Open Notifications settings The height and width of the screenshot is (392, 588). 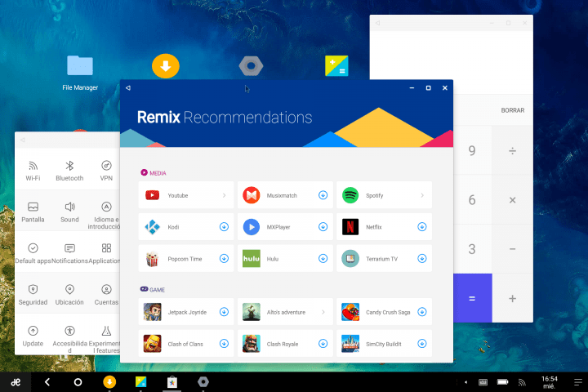tap(69, 253)
